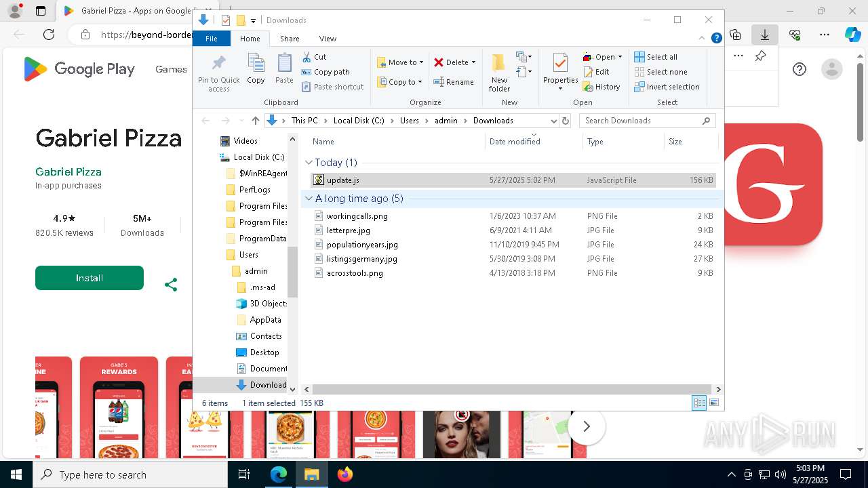Select workingcalls.png file
Viewport: 868px width, 488px height.
(513, 216)
